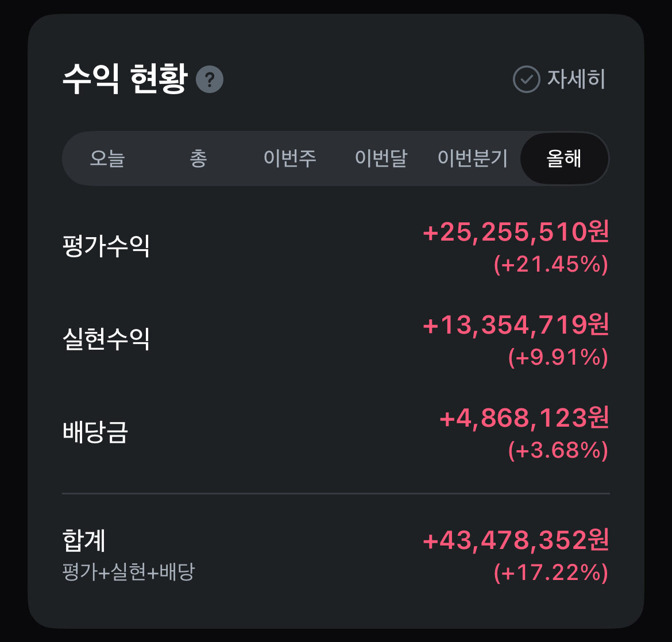Click the +21.45% percentage
Image resolution: width=672 pixels, height=642 pixels.
(550, 265)
